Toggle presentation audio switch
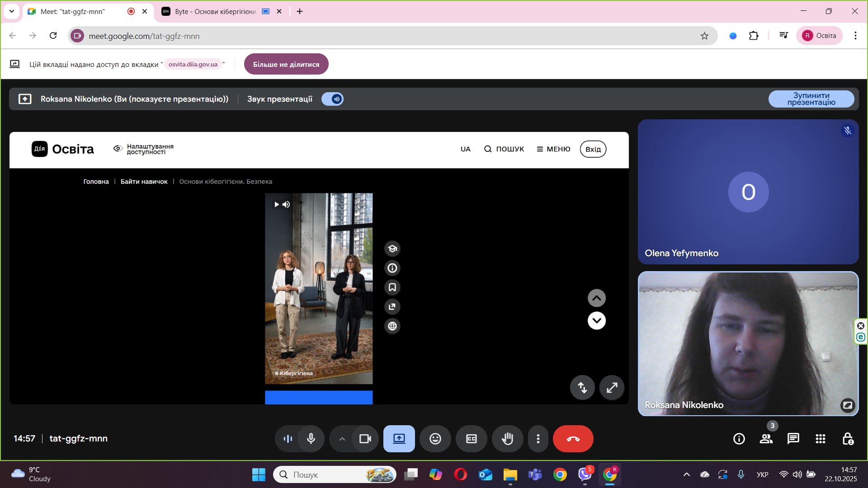Image resolution: width=868 pixels, height=488 pixels. (x=332, y=99)
